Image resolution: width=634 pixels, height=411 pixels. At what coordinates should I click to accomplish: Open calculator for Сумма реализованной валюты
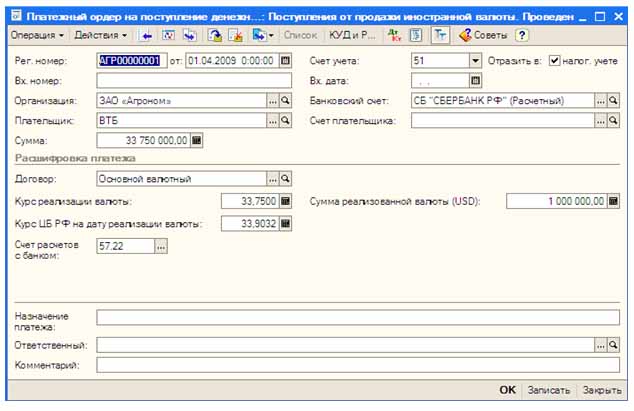[614, 200]
